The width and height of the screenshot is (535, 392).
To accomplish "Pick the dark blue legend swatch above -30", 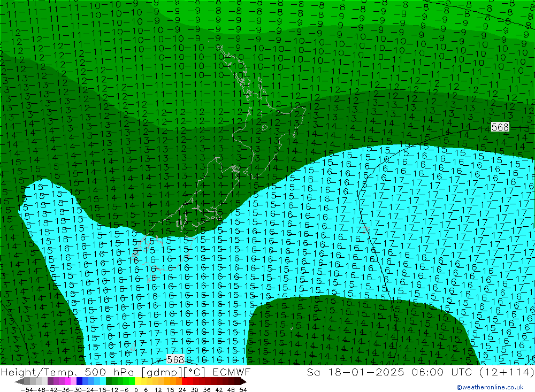I will click(x=79, y=381).
